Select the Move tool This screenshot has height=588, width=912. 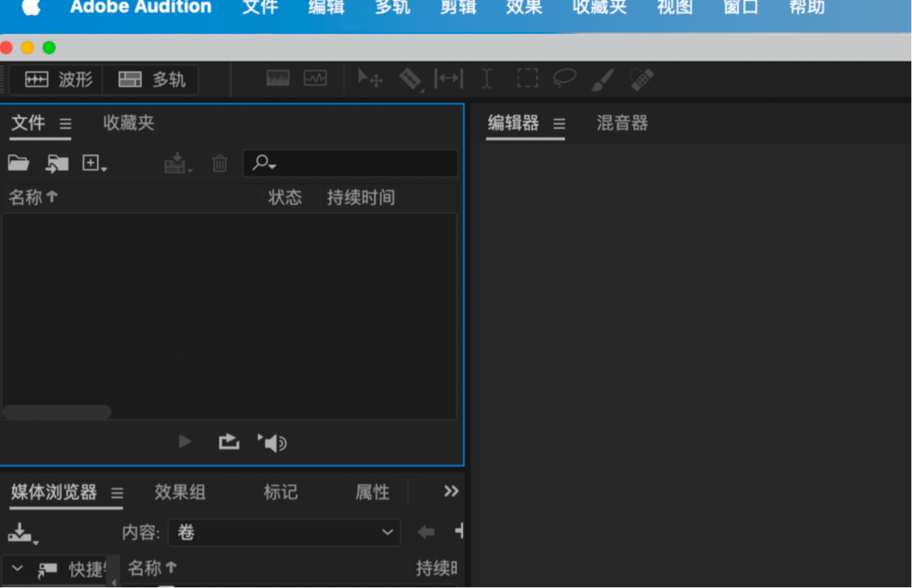click(x=370, y=79)
